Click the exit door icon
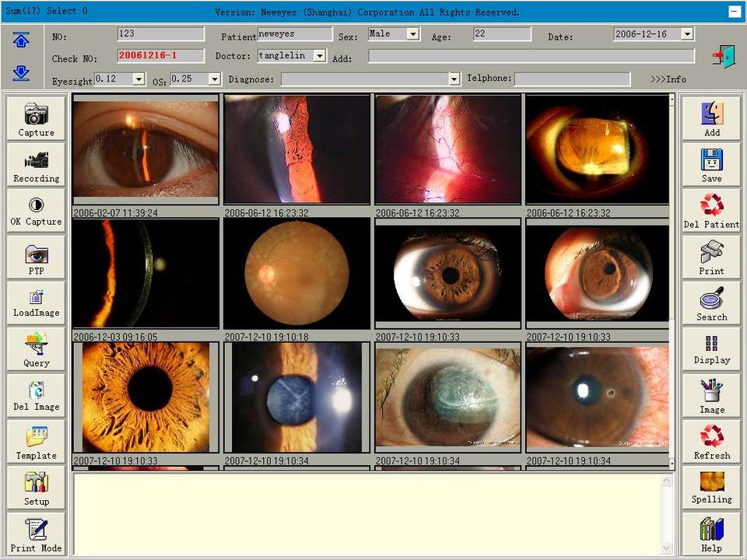The image size is (747, 560). [x=724, y=57]
